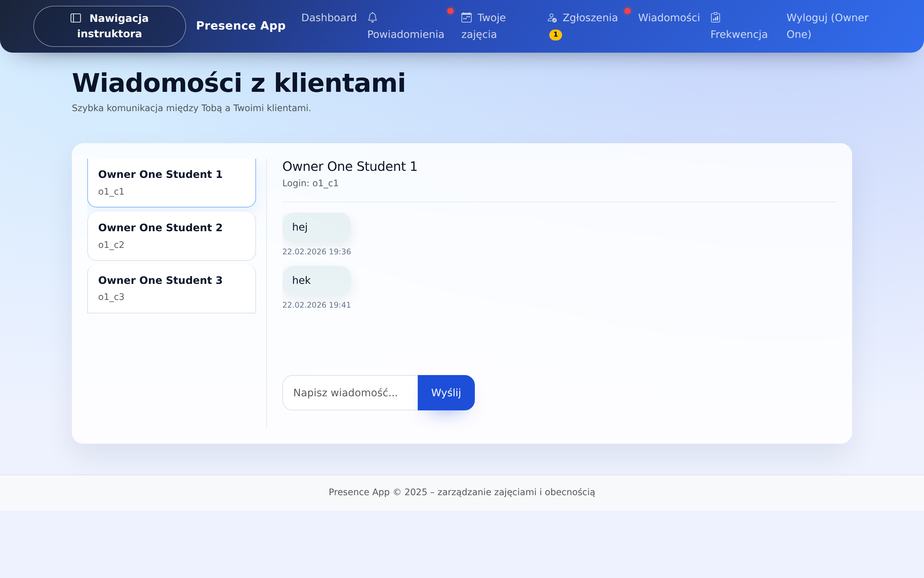Click timestamp 22.02.2026 19:41
Screen dimensions: 924x578
click(317, 305)
